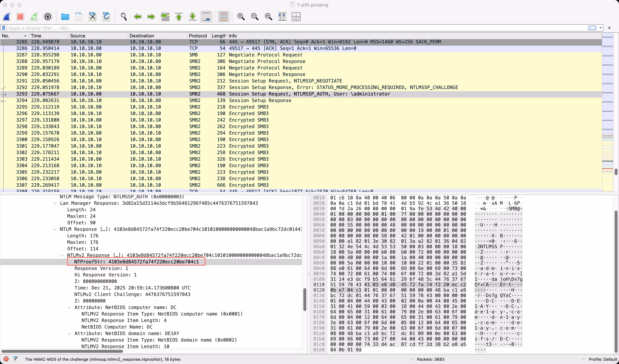The height and width of the screenshot is (364, 619).
Task: Edit capture file comment icon
Action: click(x=15, y=359)
